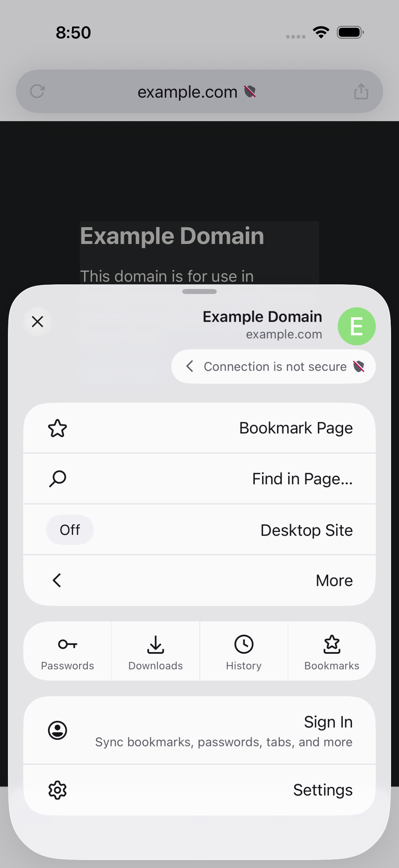Tap the Find in Page magnifier icon
This screenshot has width=399, height=868.
point(58,479)
